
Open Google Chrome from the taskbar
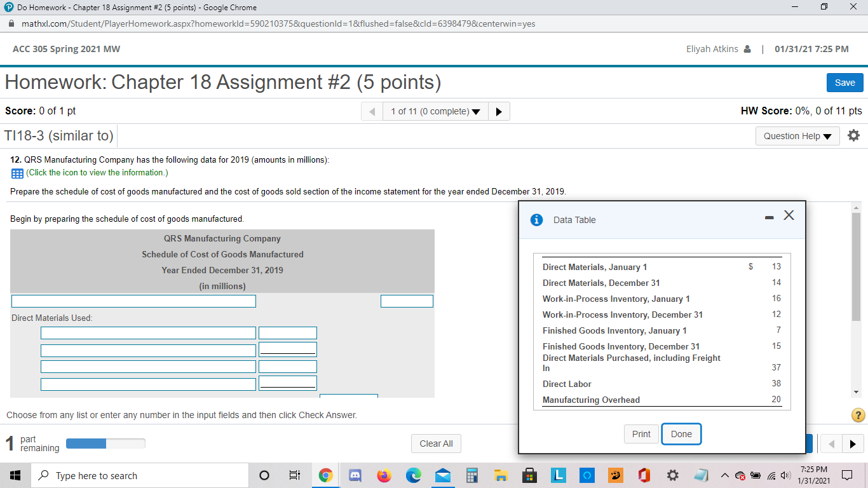tap(325, 475)
